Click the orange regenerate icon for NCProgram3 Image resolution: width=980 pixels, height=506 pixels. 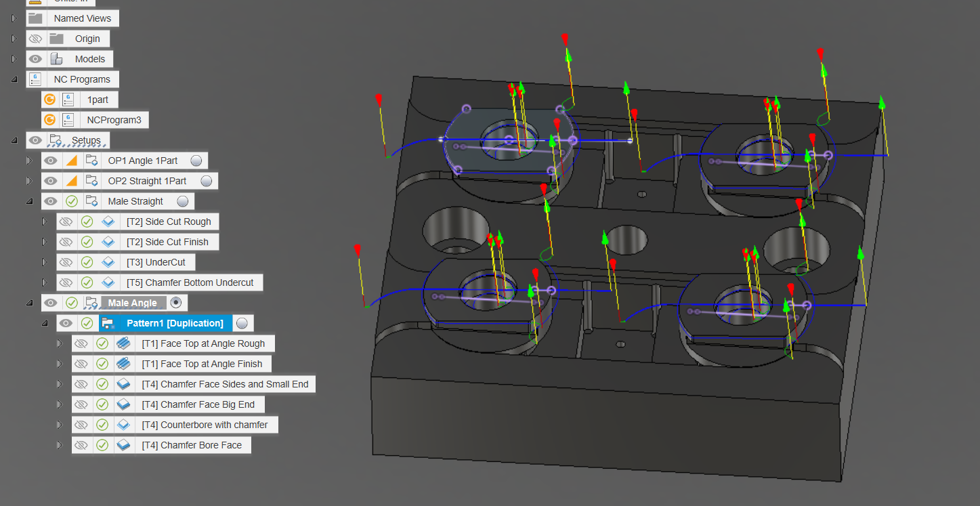pos(49,120)
